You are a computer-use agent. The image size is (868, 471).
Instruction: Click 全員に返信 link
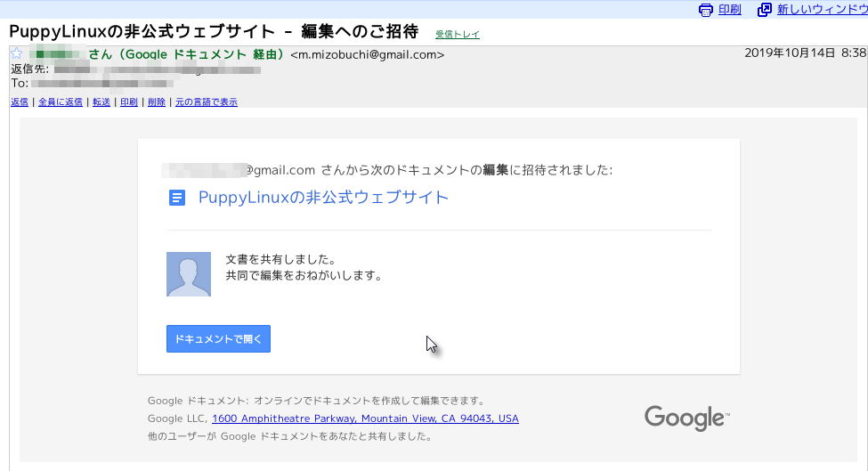tap(61, 102)
